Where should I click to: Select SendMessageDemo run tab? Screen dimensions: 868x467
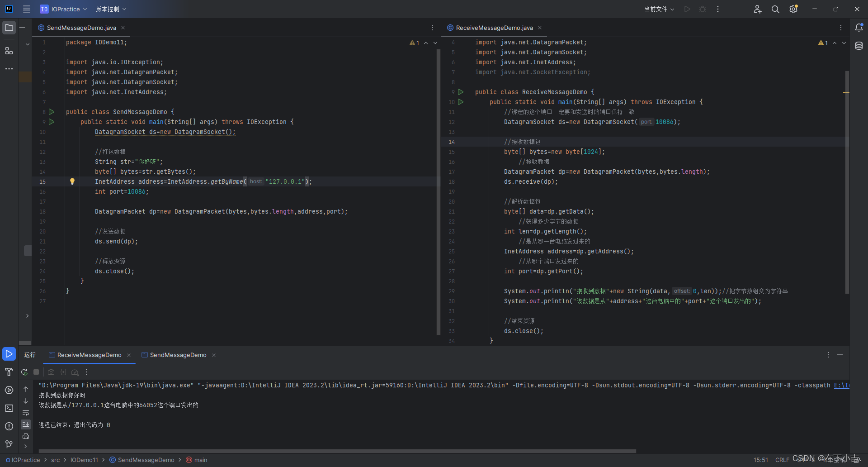tap(178, 355)
